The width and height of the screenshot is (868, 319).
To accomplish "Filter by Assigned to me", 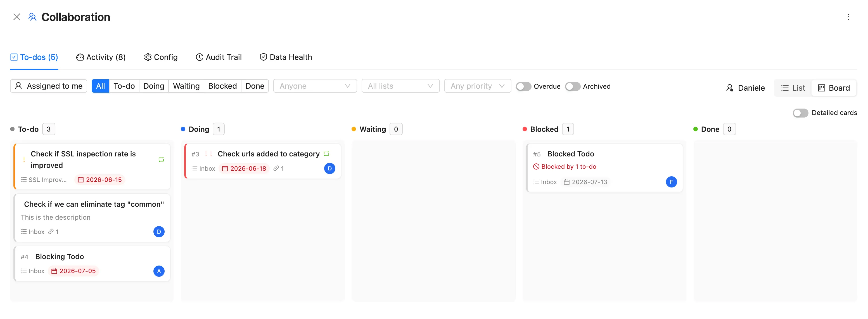I will (49, 86).
